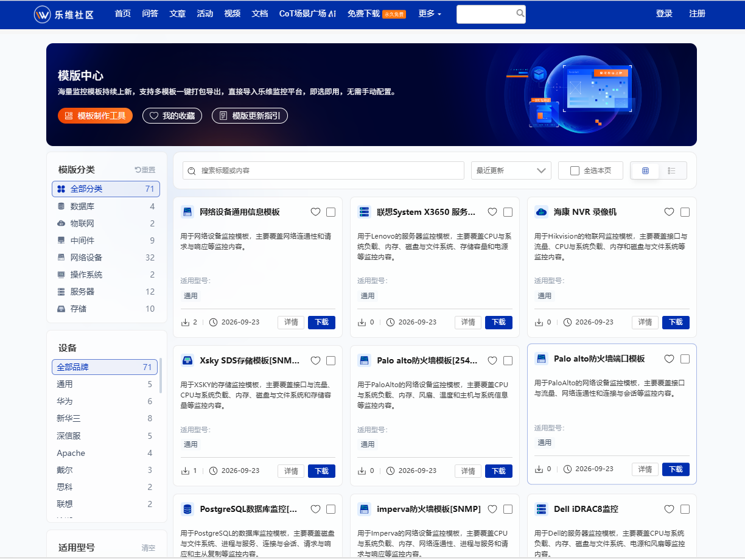This screenshot has height=560, width=745.
Task: Click the imperva防火墙模板 card type icon
Action: (x=364, y=509)
